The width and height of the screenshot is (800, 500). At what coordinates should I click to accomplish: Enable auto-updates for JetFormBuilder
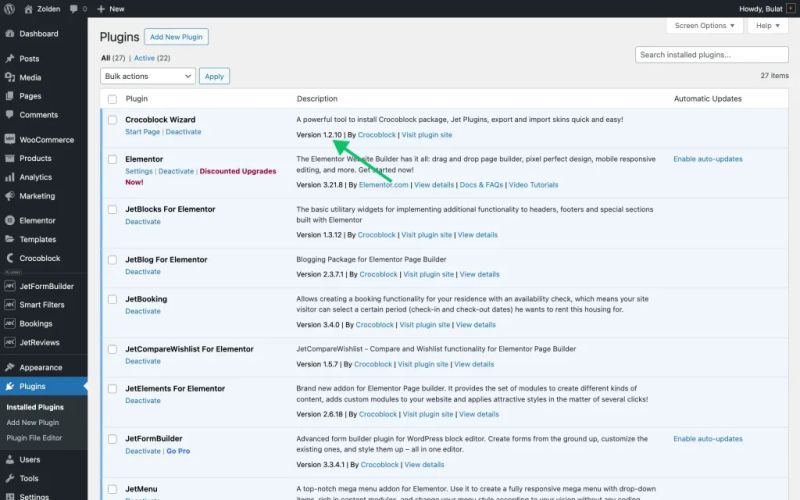click(708, 439)
